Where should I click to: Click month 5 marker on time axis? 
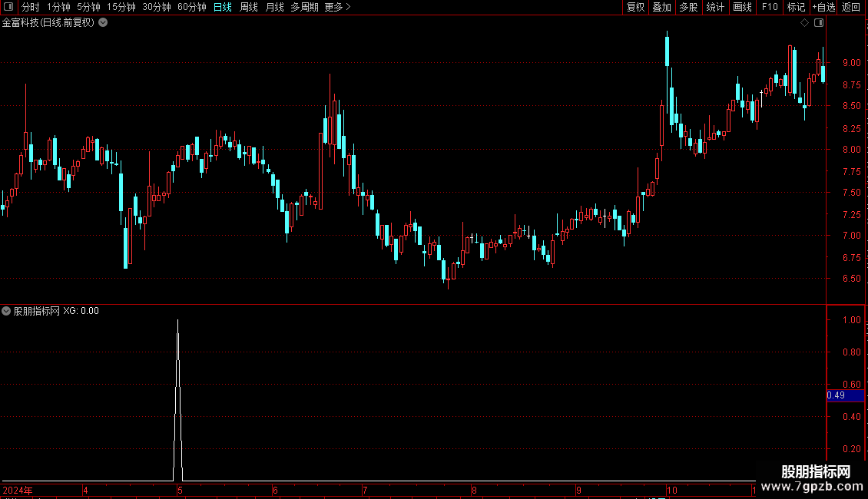(180, 490)
